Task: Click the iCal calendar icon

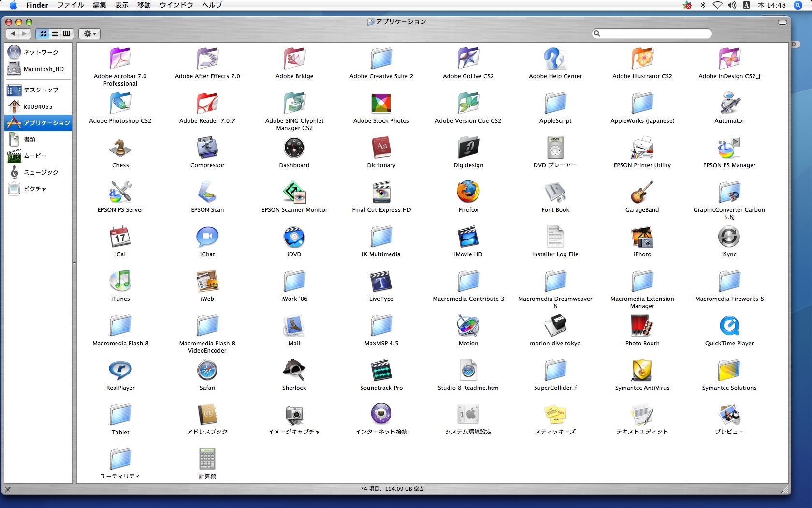Action: point(120,237)
